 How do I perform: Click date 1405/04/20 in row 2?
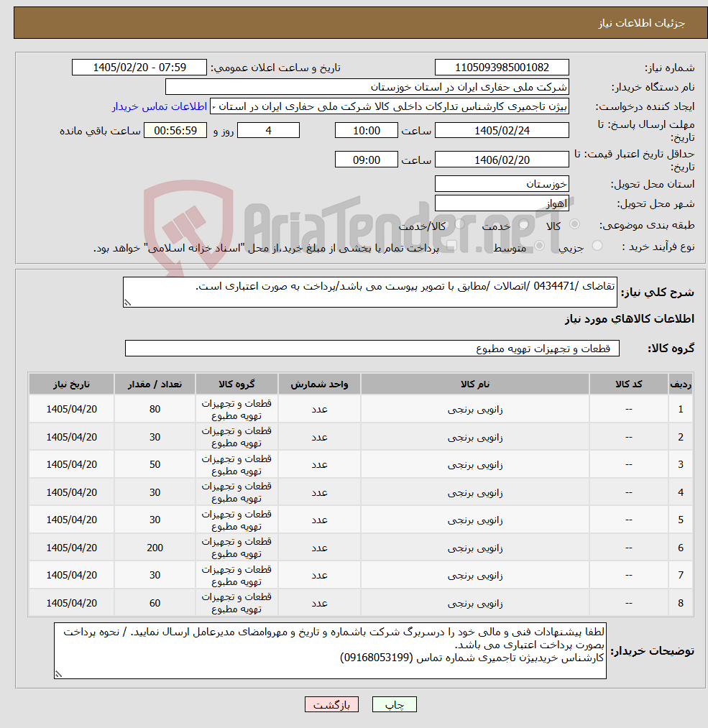pyautogui.click(x=71, y=437)
